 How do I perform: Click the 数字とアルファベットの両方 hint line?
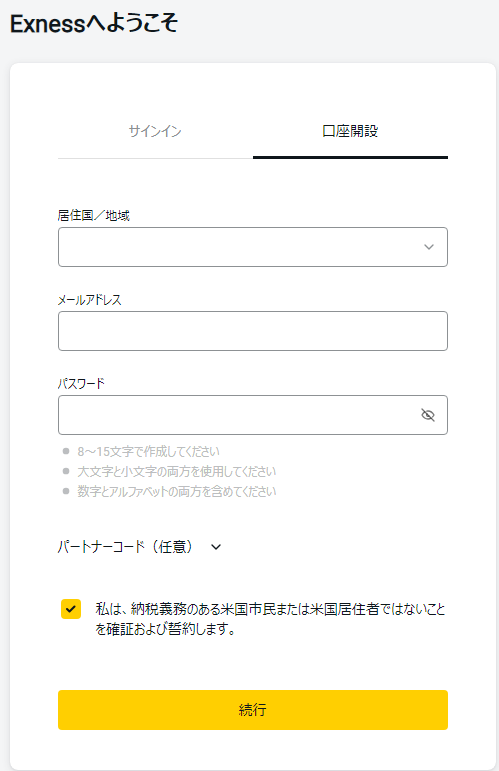pyautogui.click(x=176, y=491)
